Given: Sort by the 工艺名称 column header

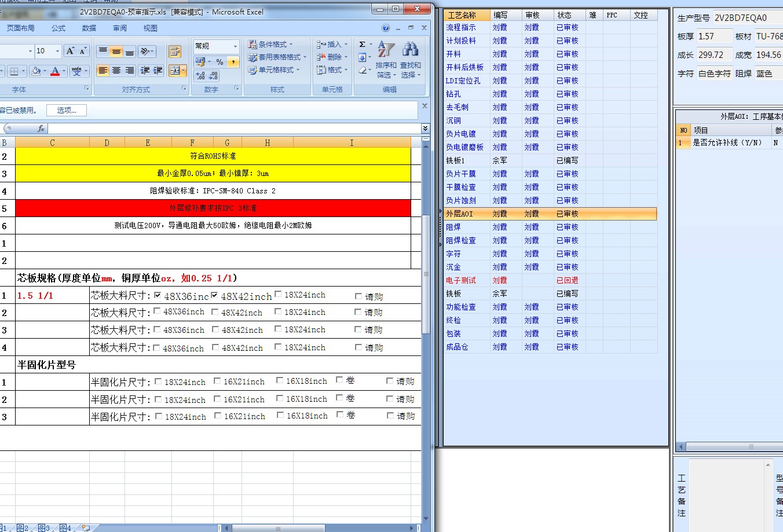Looking at the screenshot, I should (467, 15).
